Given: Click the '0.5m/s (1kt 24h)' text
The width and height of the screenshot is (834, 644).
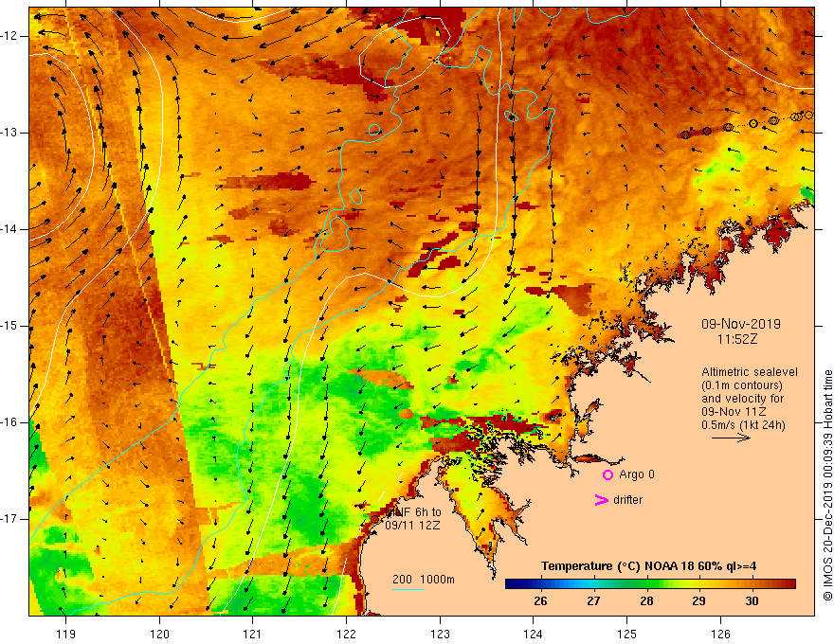Looking at the screenshot, I should pyautogui.click(x=743, y=425).
